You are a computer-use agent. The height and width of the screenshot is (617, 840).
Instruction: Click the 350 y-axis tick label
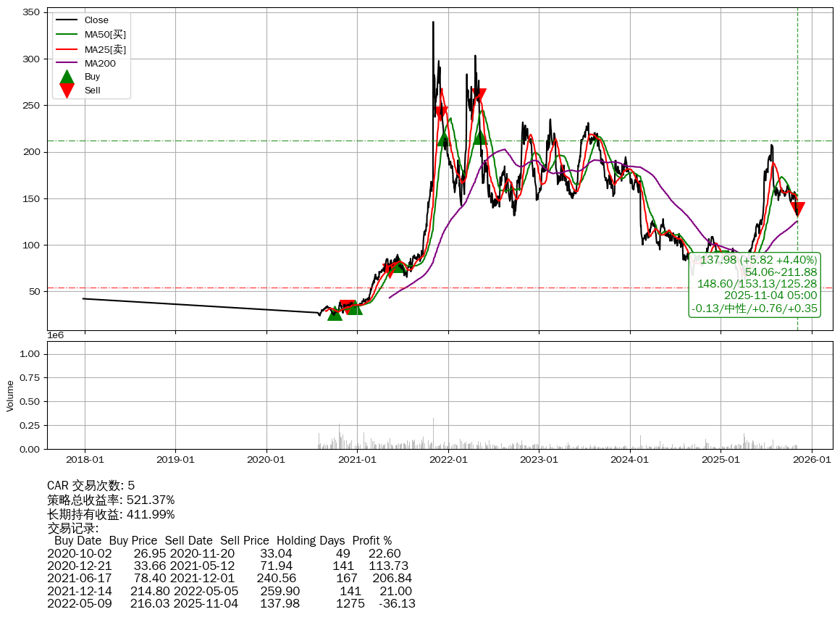pos(31,12)
